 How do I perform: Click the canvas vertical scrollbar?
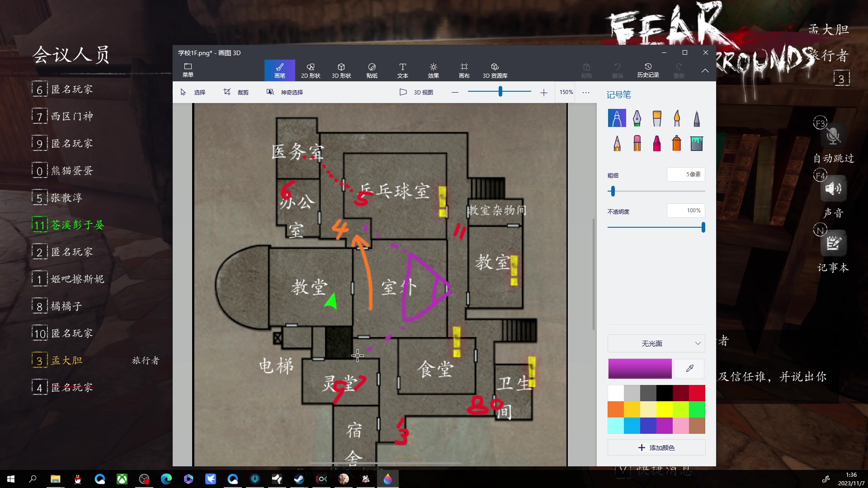(594, 274)
